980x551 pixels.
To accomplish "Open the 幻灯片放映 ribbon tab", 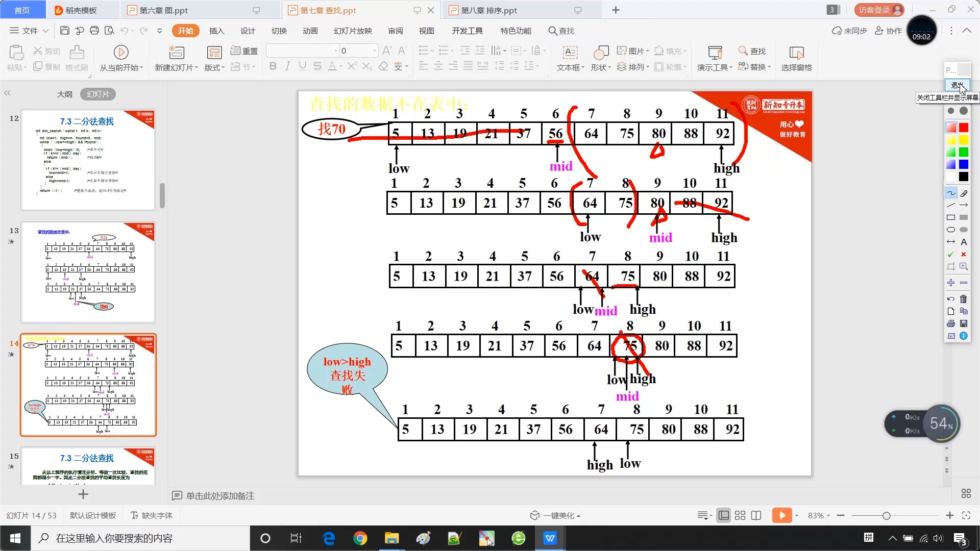I will tap(353, 31).
